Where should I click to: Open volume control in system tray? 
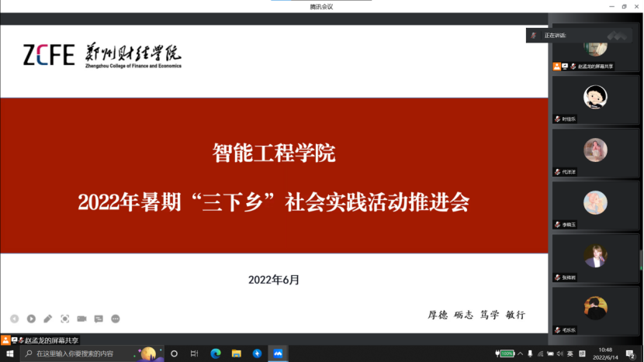[x=559, y=353]
